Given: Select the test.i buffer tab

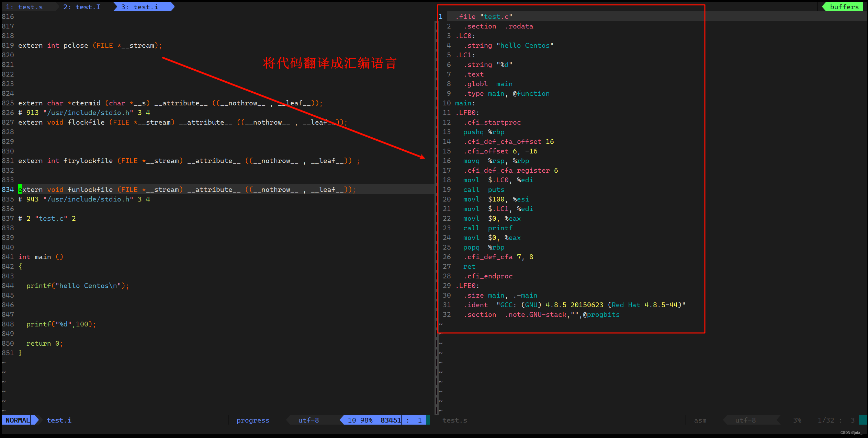Looking at the screenshot, I should tap(140, 7).
